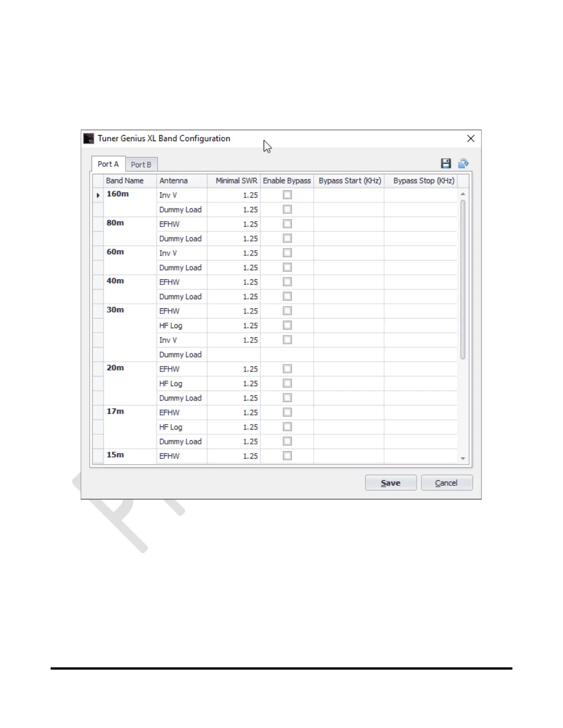Click the scrollbar down arrow in the table
The image size is (563, 728).
pyautogui.click(x=463, y=459)
